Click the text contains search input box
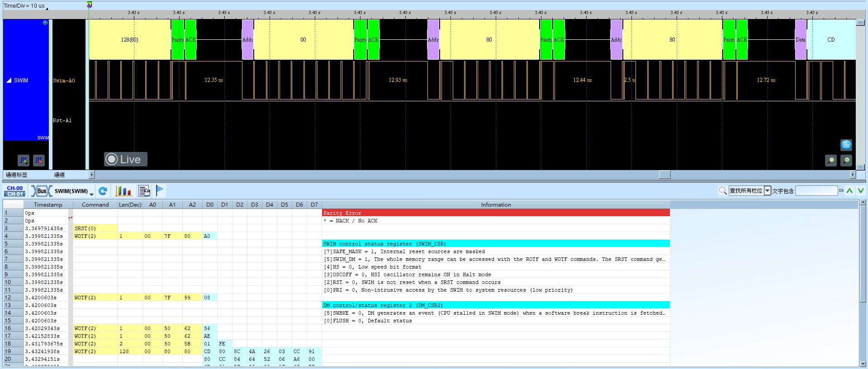868x369 pixels. coord(816,191)
